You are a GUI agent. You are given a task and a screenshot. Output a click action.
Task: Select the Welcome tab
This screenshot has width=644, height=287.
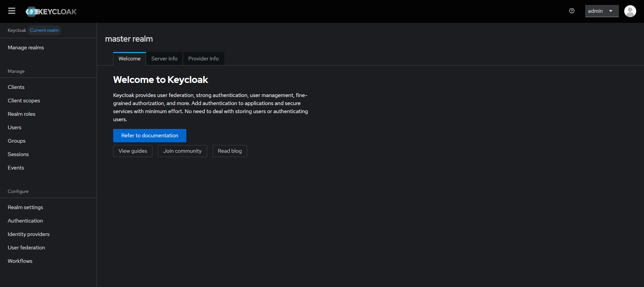click(130, 59)
